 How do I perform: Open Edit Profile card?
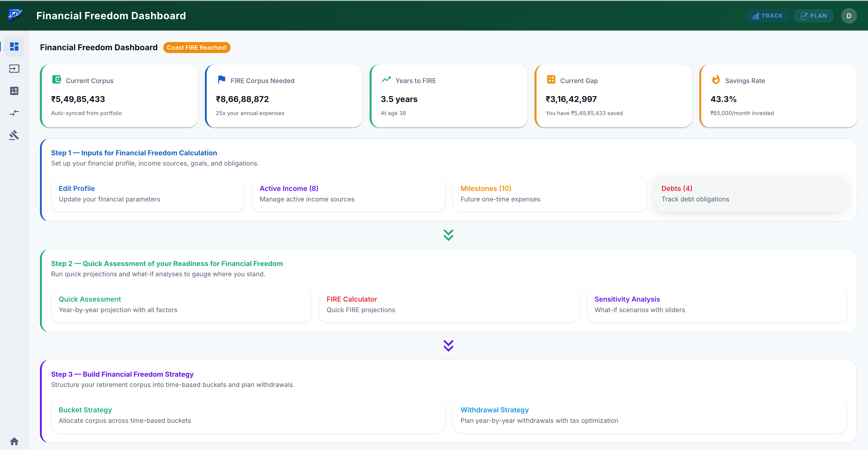coord(148,194)
